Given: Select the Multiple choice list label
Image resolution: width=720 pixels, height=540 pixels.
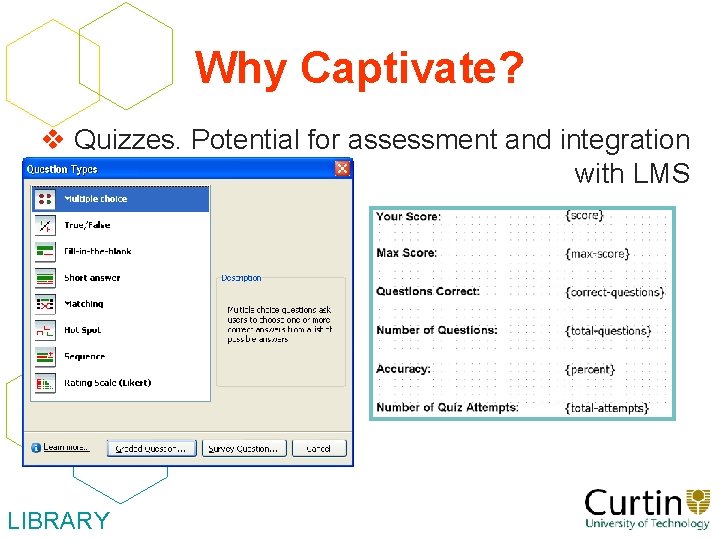Looking at the screenshot, I should (x=96, y=199).
